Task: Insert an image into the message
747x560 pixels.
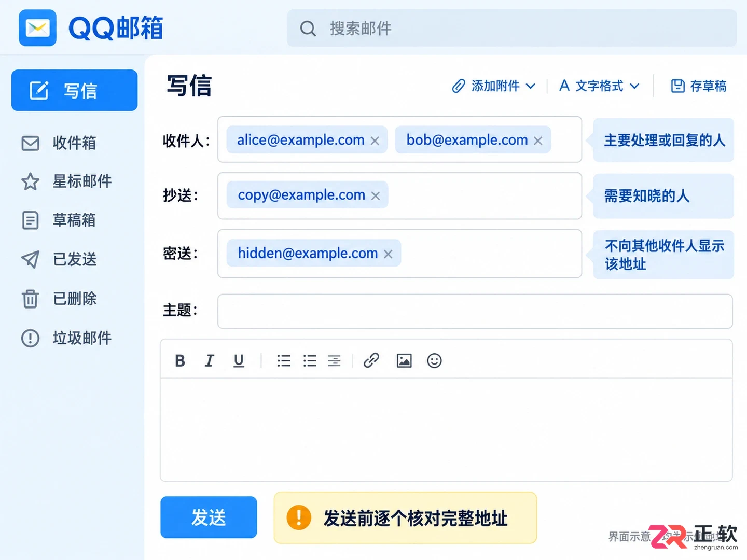Action: click(x=404, y=360)
